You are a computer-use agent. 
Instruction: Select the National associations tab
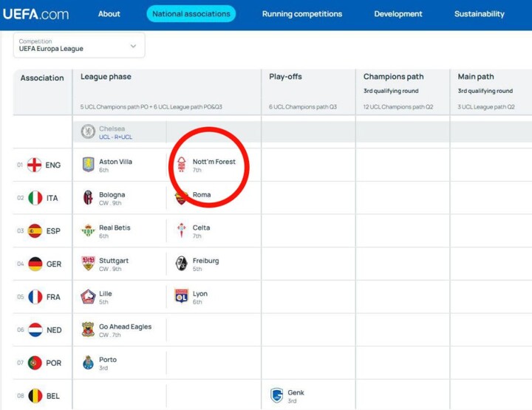pyautogui.click(x=191, y=14)
